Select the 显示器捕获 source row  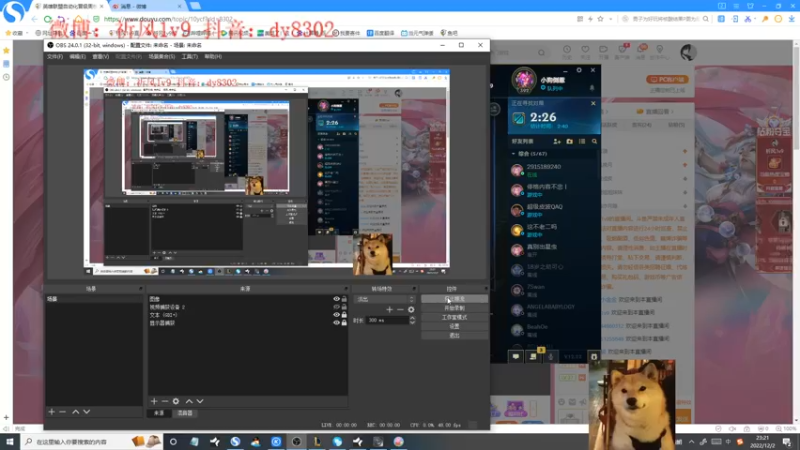[248, 323]
